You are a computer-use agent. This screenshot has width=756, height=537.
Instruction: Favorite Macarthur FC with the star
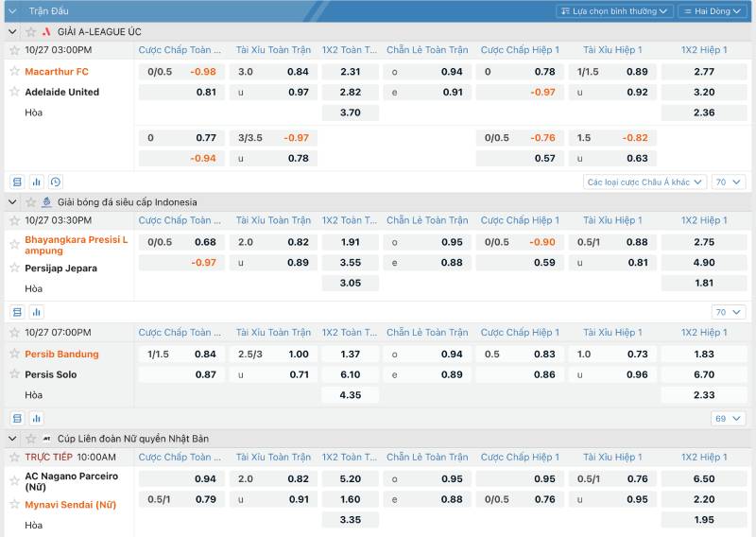coord(14,71)
